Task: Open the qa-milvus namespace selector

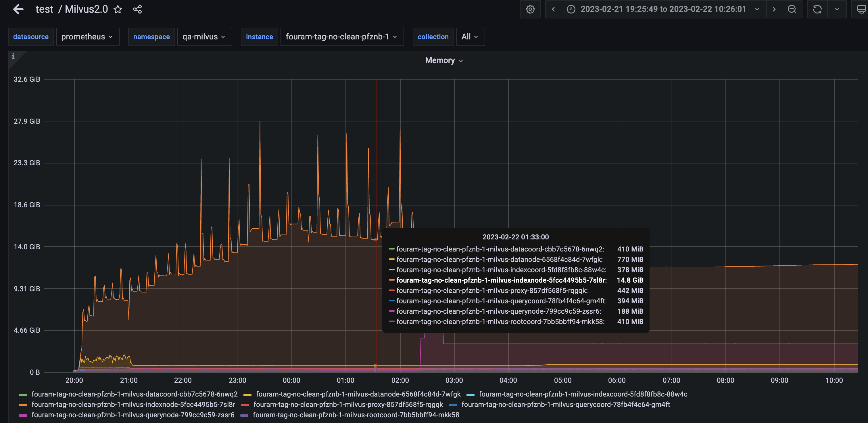Action: [204, 37]
